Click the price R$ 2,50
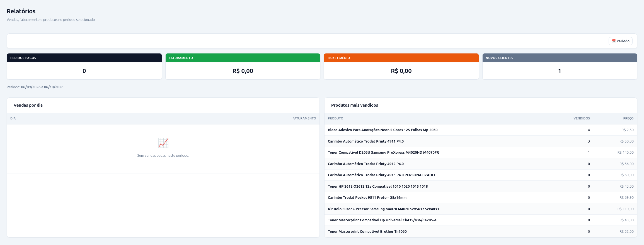This screenshot has width=644, height=245. [628, 130]
